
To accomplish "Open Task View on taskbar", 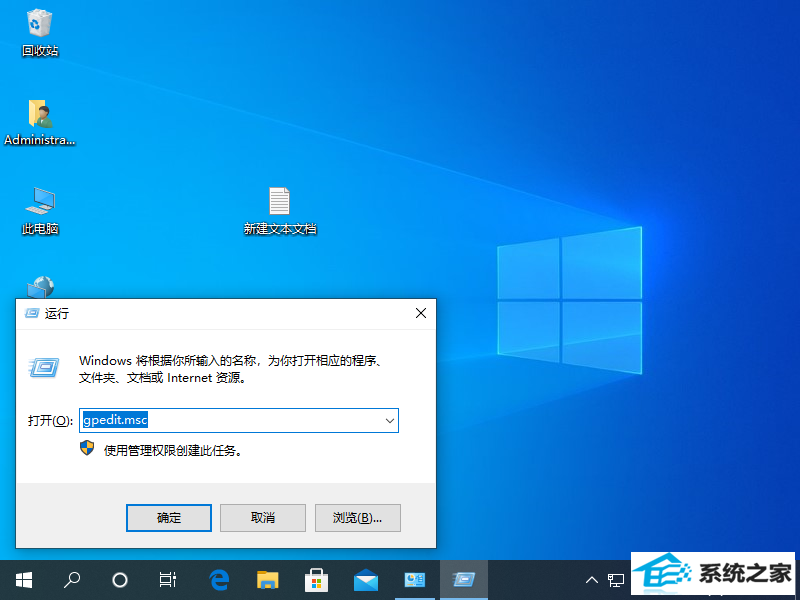I will pos(167,580).
